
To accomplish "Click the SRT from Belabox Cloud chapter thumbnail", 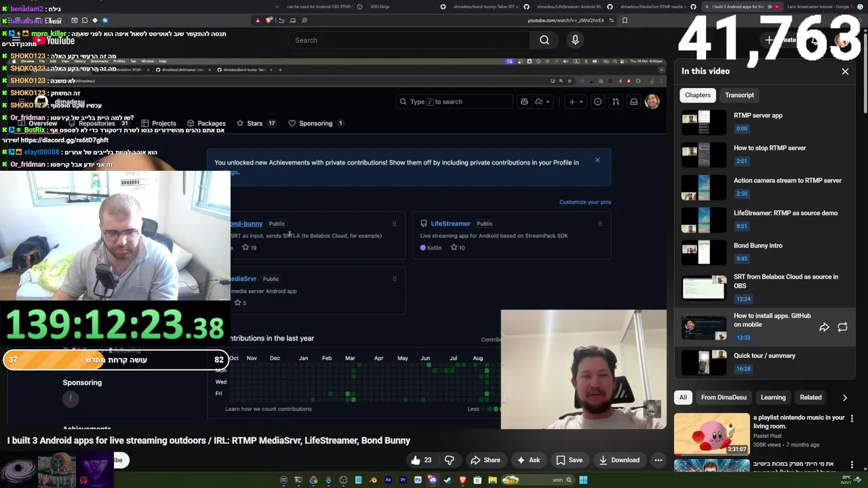I will point(704,287).
